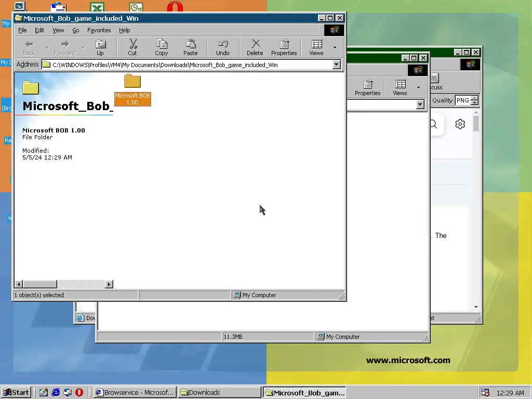Click the clock showing 12:29 AM
The image size is (532, 399).
coord(510,393)
